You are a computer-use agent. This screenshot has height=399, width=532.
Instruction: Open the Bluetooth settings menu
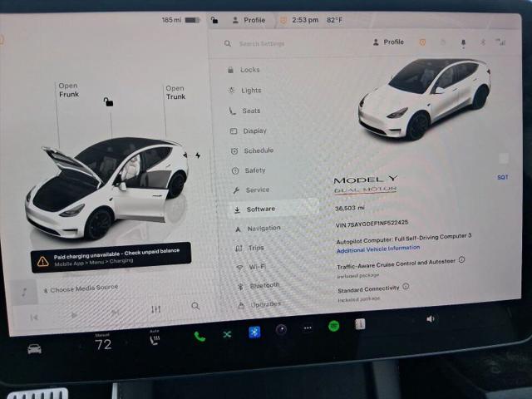click(259, 286)
